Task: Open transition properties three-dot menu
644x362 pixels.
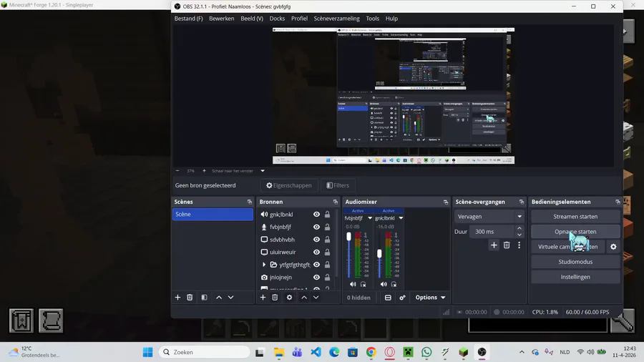Action: [x=519, y=245]
